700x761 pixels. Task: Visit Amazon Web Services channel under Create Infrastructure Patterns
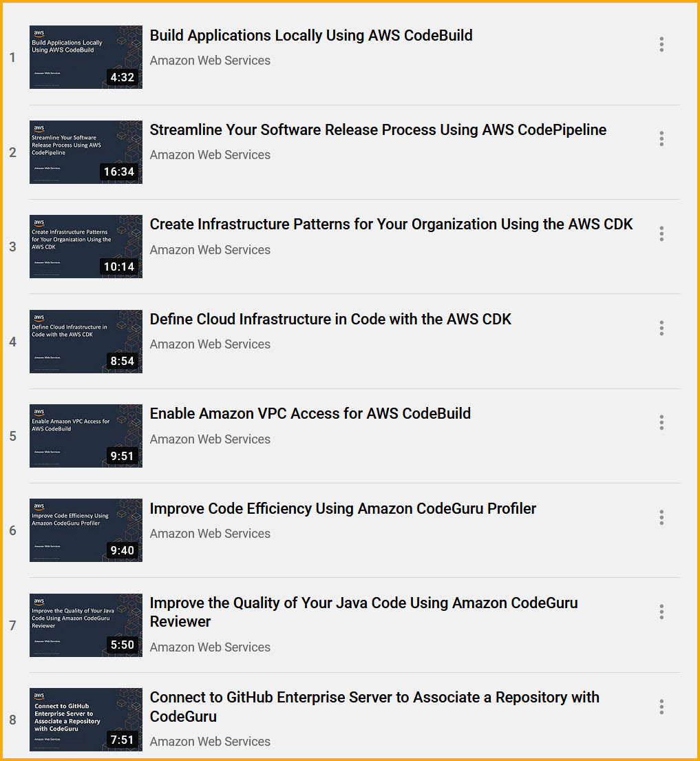pyautogui.click(x=210, y=250)
